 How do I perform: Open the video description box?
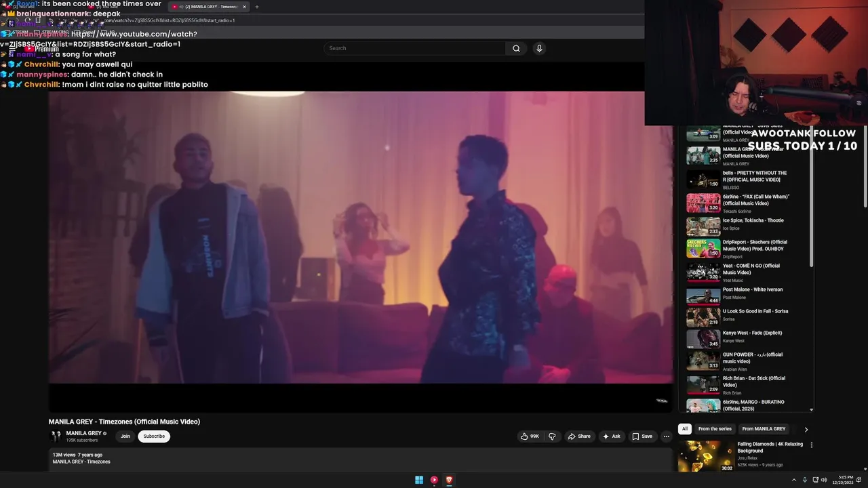(x=360, y=459)
